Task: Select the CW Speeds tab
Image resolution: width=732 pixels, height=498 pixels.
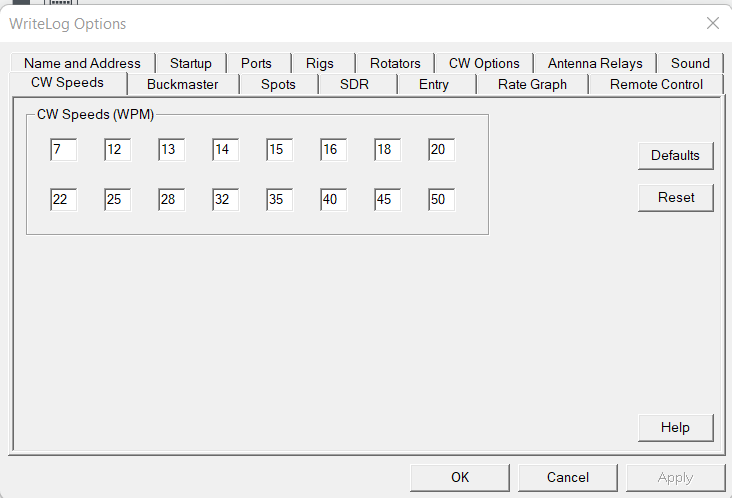Action: pyautogui.click(x=67, y=83)
